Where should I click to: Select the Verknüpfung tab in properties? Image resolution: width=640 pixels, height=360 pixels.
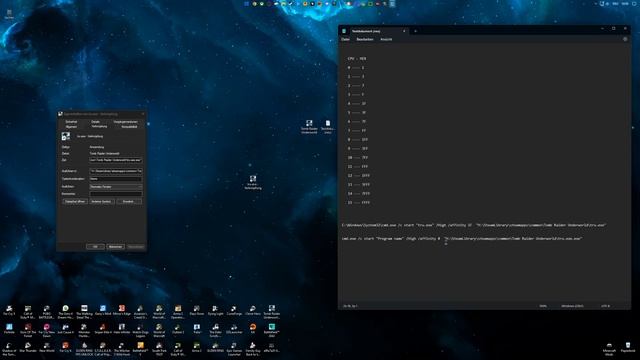pyautogui.click(x=99, y=127)
